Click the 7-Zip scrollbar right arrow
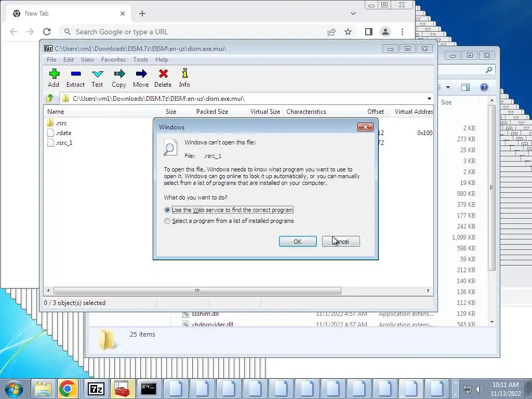This screenshot has height=399, width=532. click(428, 291)
